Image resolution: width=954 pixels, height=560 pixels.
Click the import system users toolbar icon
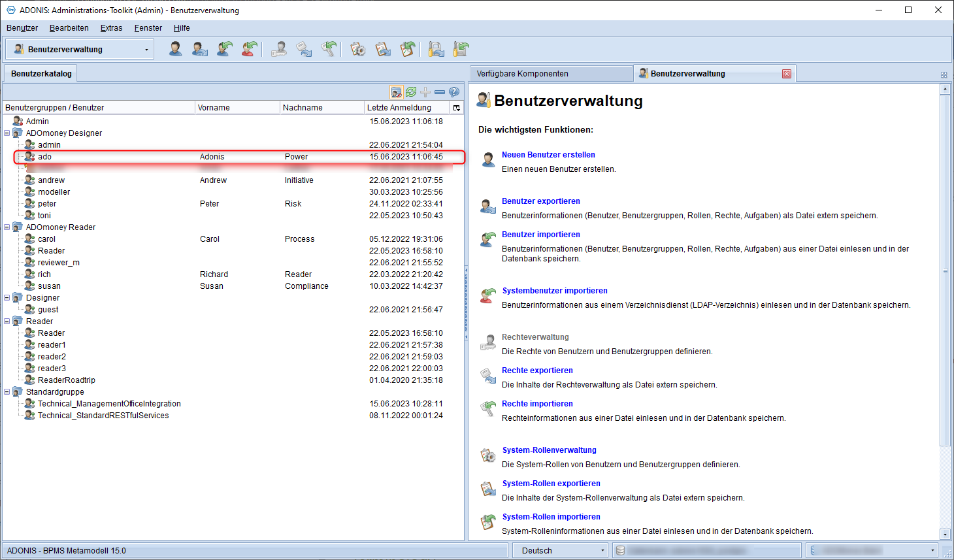[x=249, y=49]
